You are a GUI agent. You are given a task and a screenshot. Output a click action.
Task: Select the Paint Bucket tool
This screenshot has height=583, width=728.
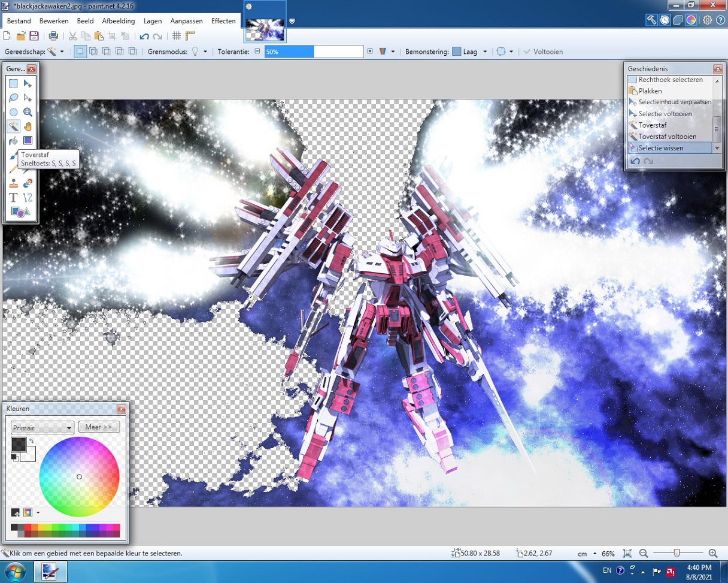(x=13, y=141)
